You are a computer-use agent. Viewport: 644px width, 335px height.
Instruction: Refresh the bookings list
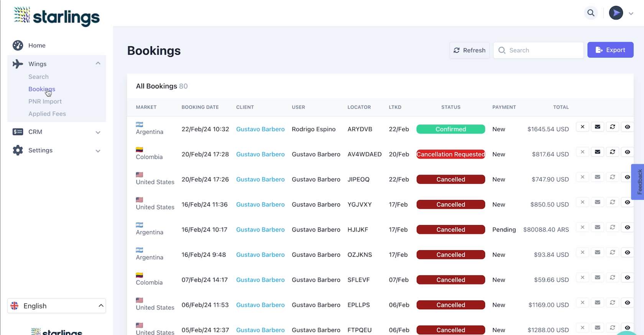pyautogui.click(x=469, y=51)
